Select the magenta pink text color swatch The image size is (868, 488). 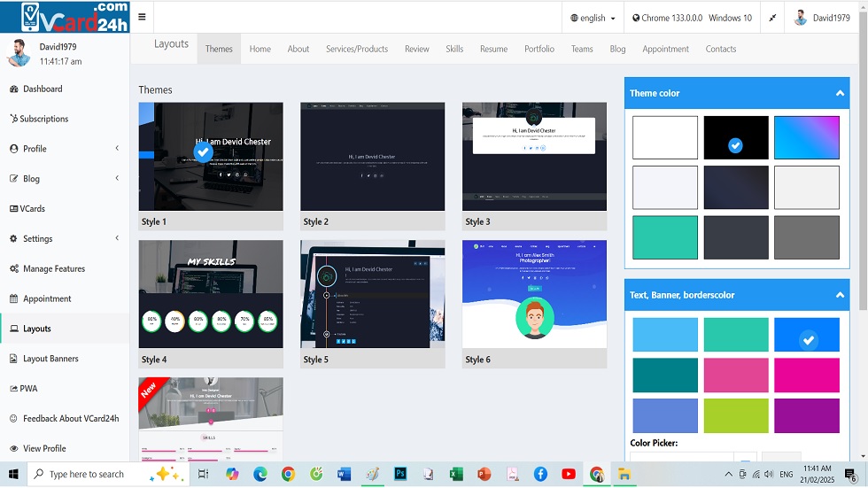(x=806, y=376)
